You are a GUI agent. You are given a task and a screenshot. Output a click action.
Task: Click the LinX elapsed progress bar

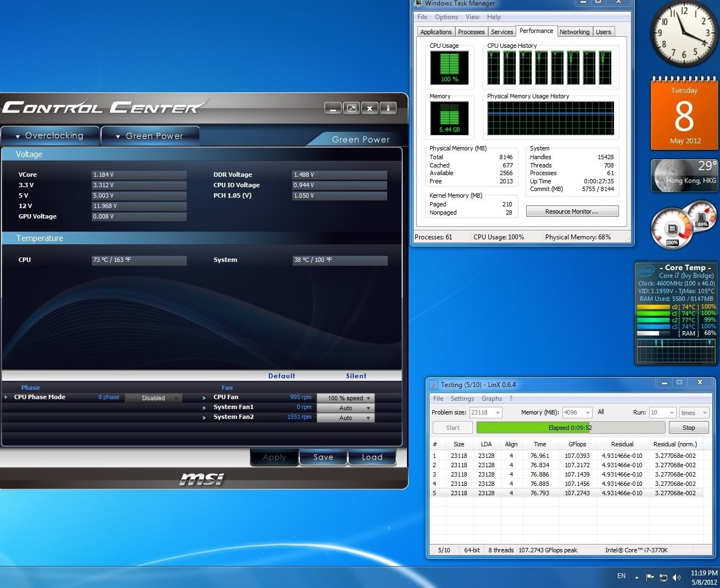571,428
